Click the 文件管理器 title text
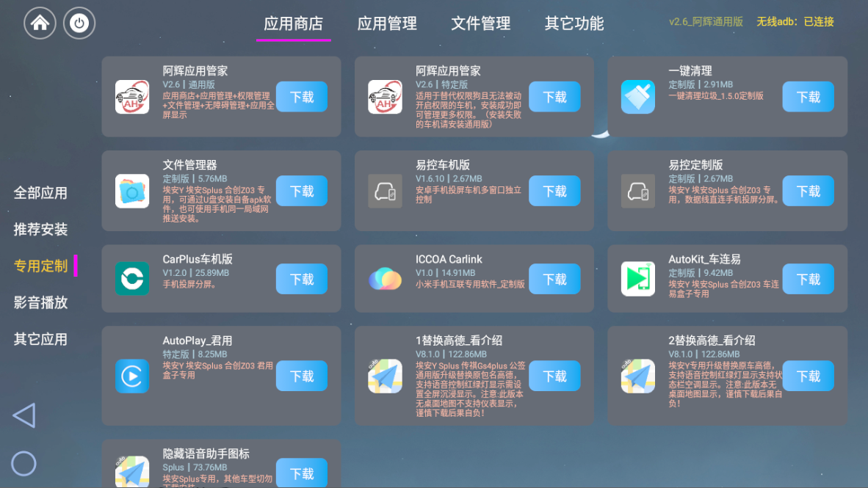This screenshot has height=488, width=868. [x=190, y=165]
